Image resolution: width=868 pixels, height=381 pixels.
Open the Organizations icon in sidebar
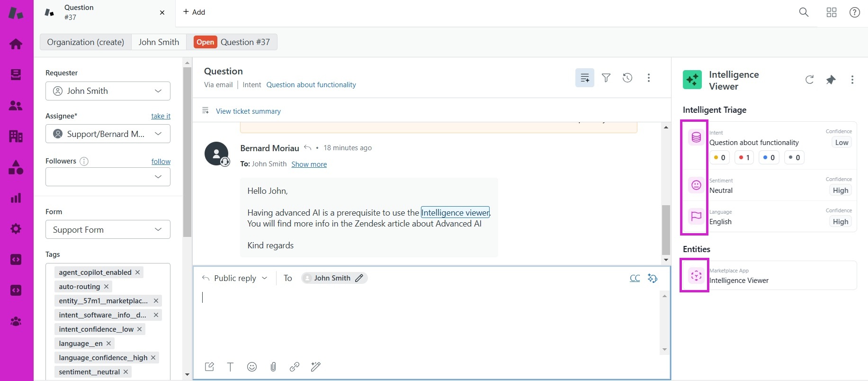[x=16, y=136]
